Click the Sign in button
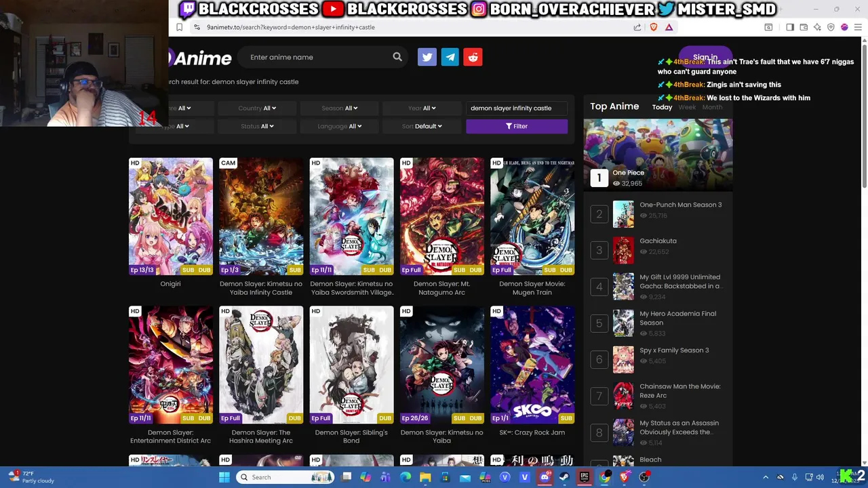This screenshot has height=488, width=868. 705,57
